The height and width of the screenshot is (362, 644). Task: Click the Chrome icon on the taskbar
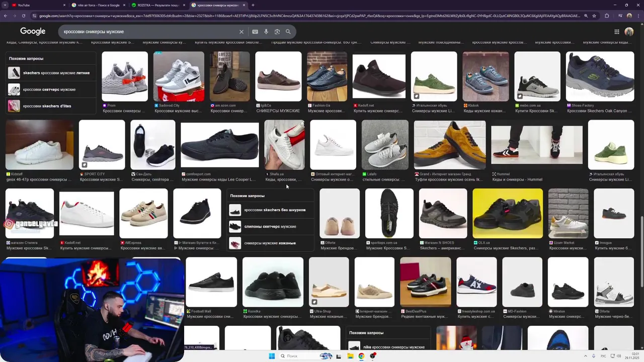(361, 356)
